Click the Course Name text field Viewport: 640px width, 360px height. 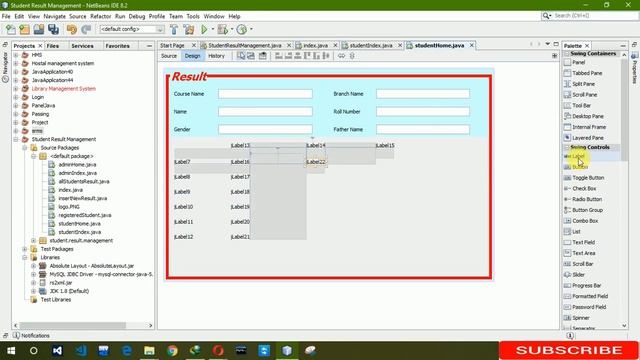[265, 94]
